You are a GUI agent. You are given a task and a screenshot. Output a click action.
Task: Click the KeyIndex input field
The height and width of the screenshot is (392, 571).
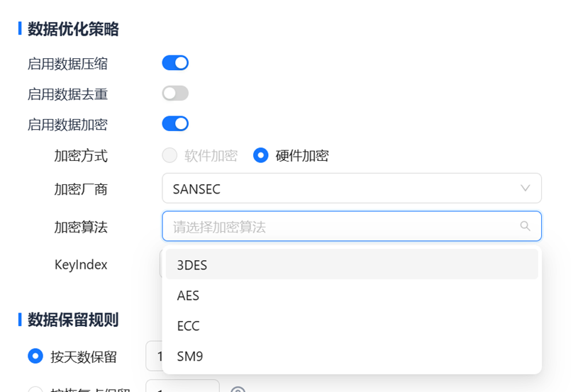point(161,264)
